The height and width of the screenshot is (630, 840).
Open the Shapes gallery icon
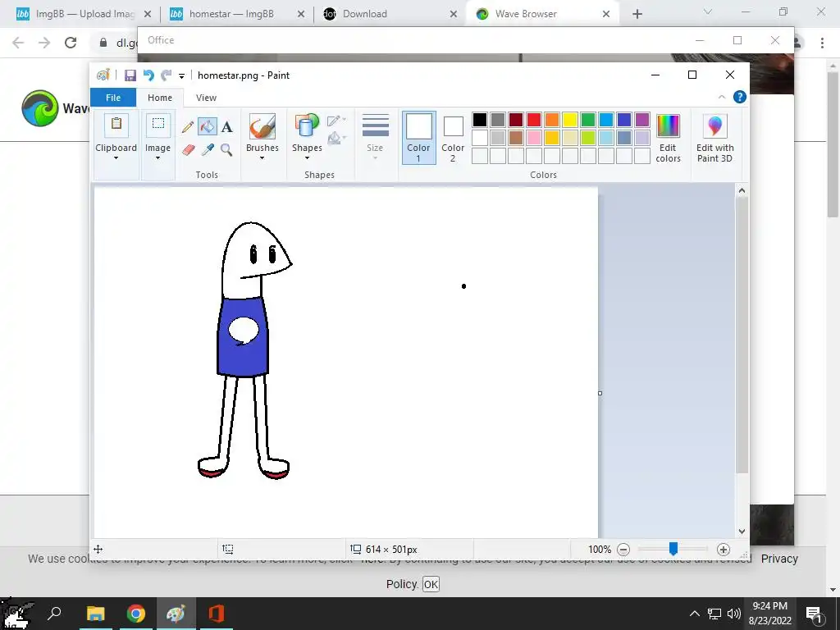[x=307, y=126]
